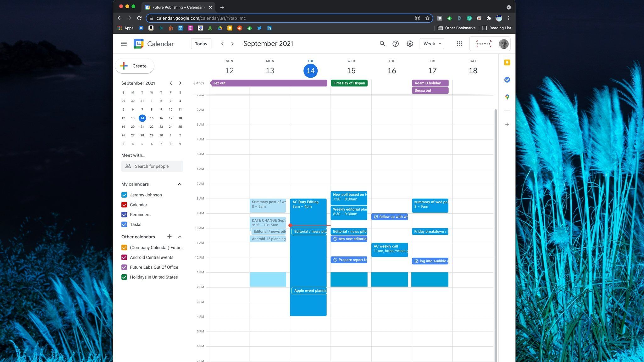The height and width of the screenshot is (362, 644).
Task: Open AC weekly call event
Action: click(x=390, y=250)
